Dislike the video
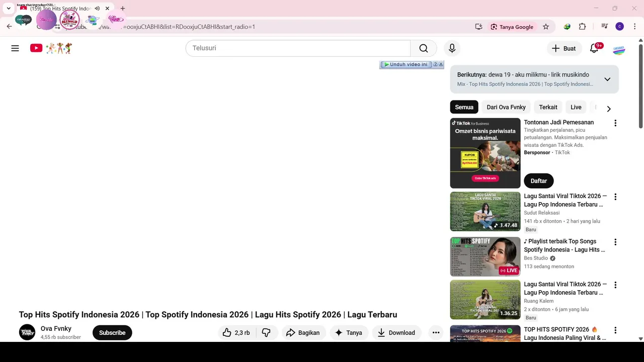644x362 pixels. (x=267, y=333)
